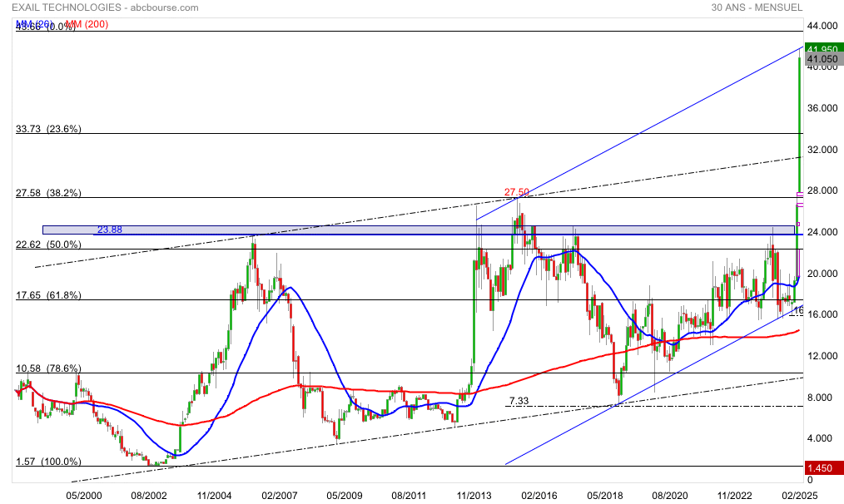The image size is (844, 504).
Task: Click the 33.73 (23.6%) Fibonacci label
Action: [48, 129]
